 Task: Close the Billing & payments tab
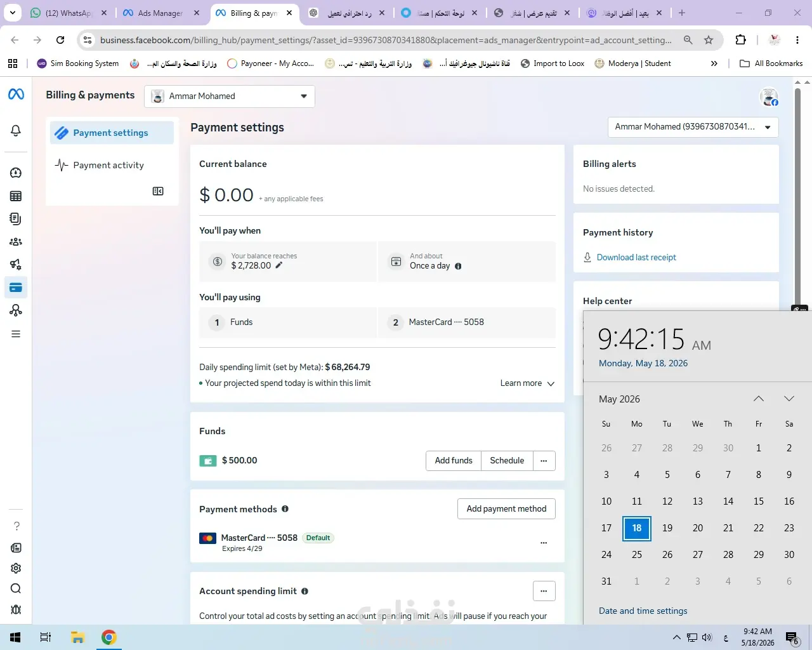click(x=289, y=13)
